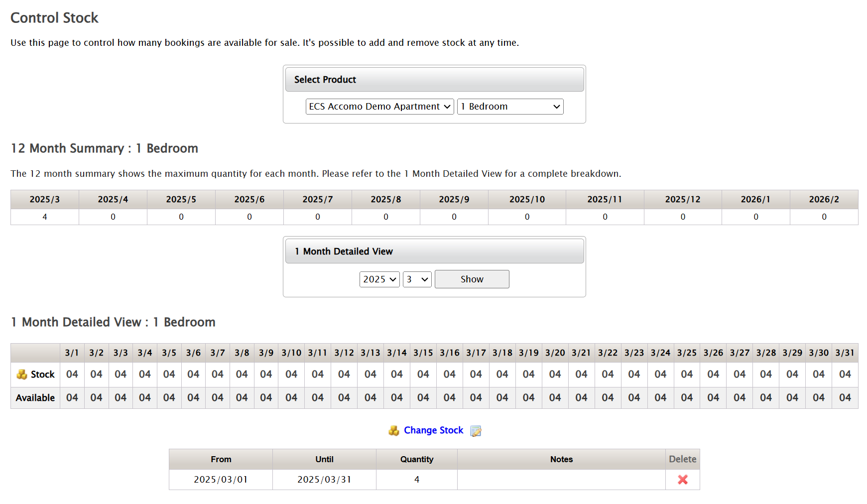This screenshot has width=867, height=504.
Task: Select the From date 2025/03/01
Action: 221,480
